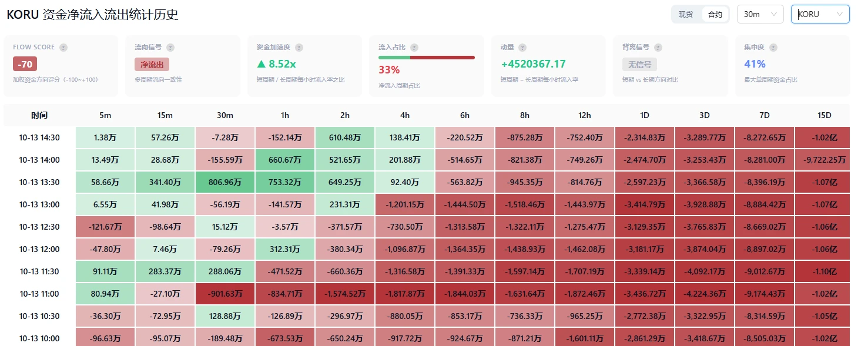Click the help icon next to 流向信号

pos(170,48)
